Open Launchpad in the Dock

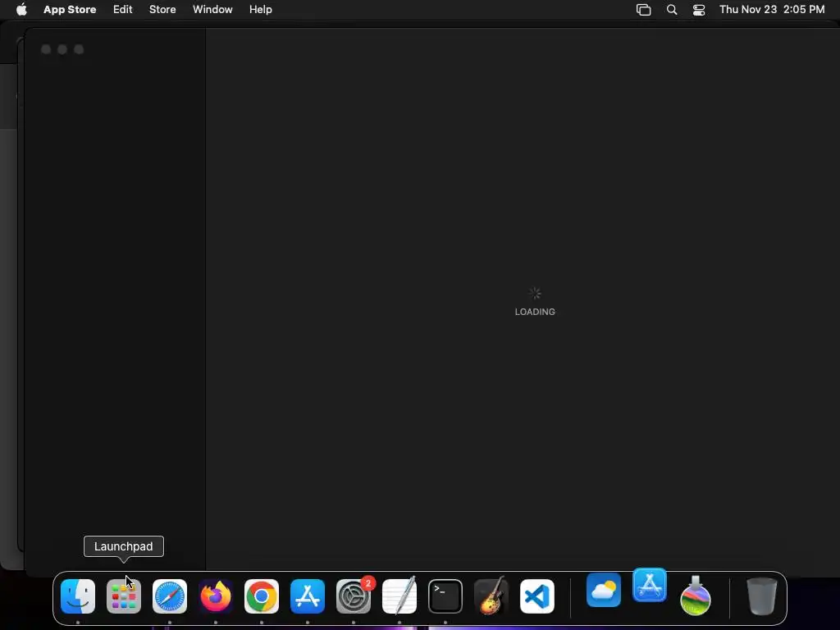(124, 596)
